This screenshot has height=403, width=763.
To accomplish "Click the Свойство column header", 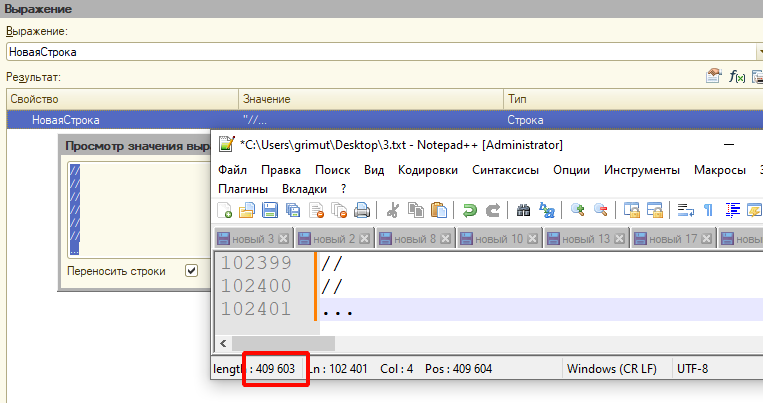I will pos(123,99).
